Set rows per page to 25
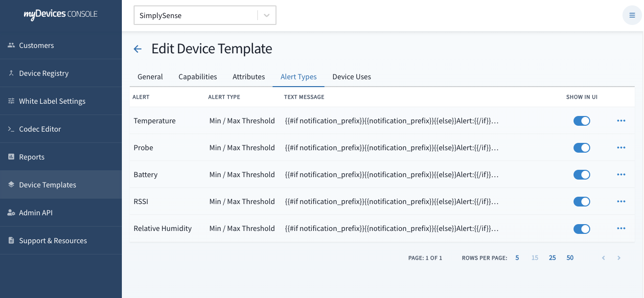 552,258
